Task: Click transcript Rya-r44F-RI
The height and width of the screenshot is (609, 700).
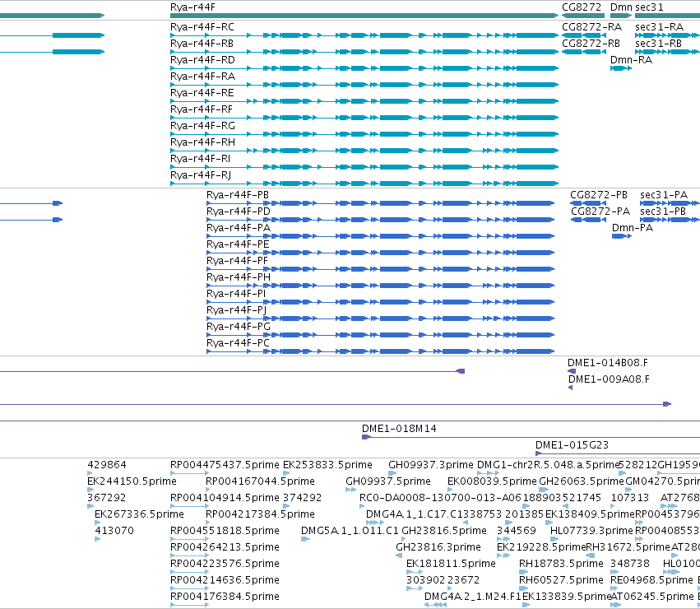Action: (x=200, y=159)
